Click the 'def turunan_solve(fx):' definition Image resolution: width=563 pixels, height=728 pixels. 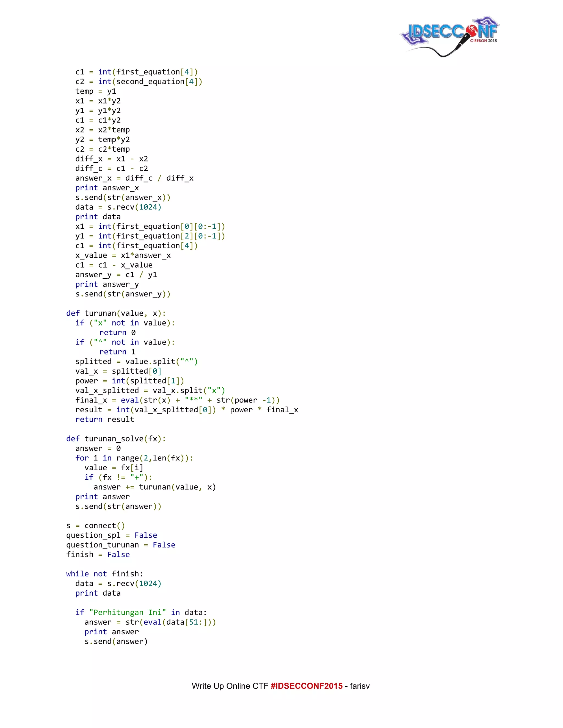[x=116, y=439]
